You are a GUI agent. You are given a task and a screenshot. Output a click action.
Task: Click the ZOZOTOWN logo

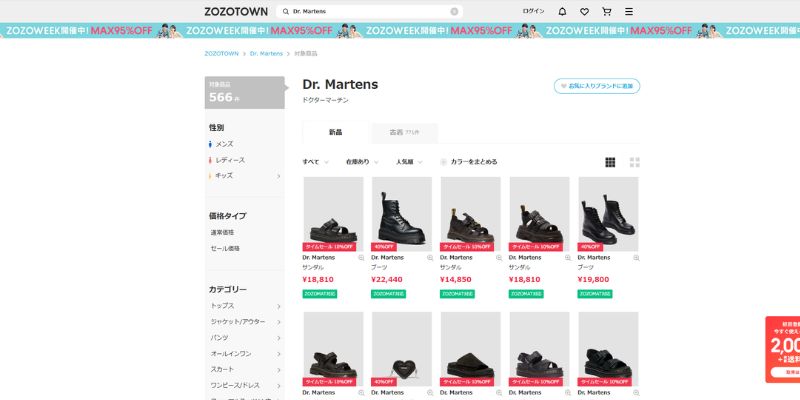click(x=236, y=11)
